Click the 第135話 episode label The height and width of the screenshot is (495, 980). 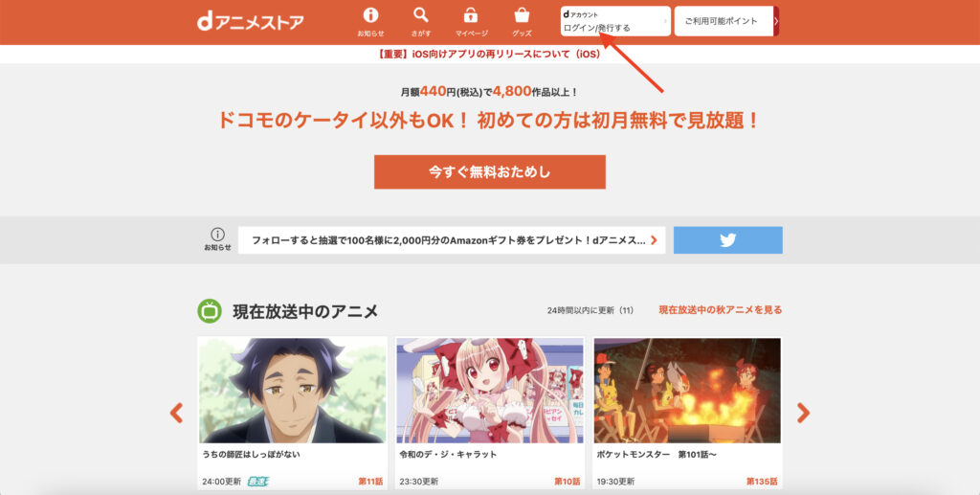pyautogui.click(x=762, y=482)
